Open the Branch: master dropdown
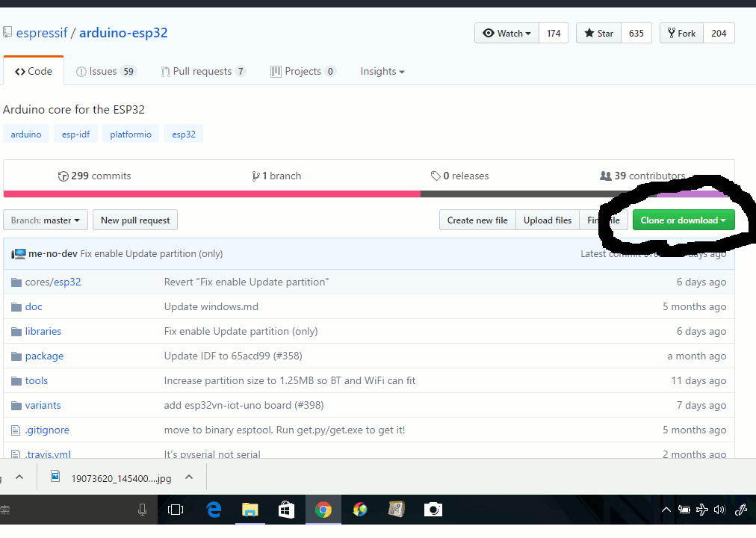 coord(46,220)
